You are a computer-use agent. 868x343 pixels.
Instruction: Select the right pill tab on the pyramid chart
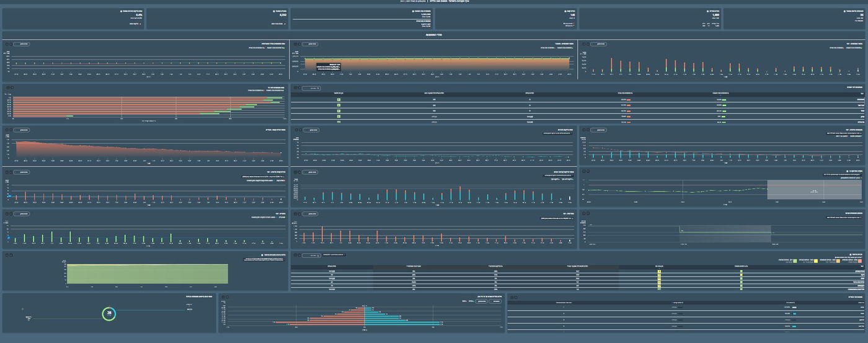[x=495, y=301]
